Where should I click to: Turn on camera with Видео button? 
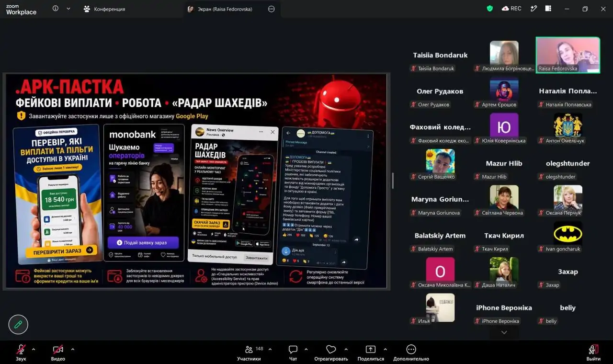point(58,353)
